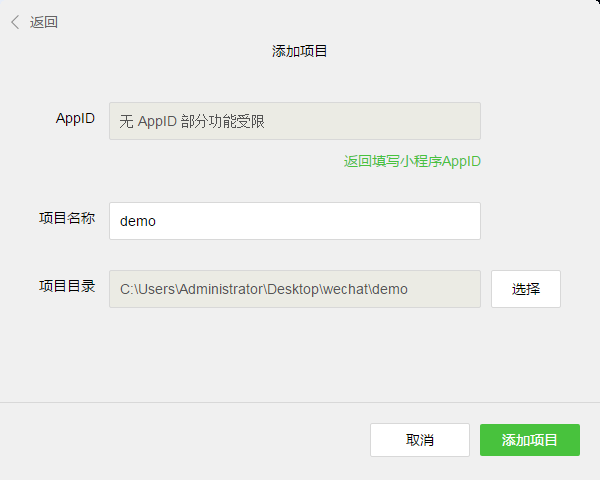Click the disabled AppID input box
The image size is (600, 480).
[x=294, y=121]
